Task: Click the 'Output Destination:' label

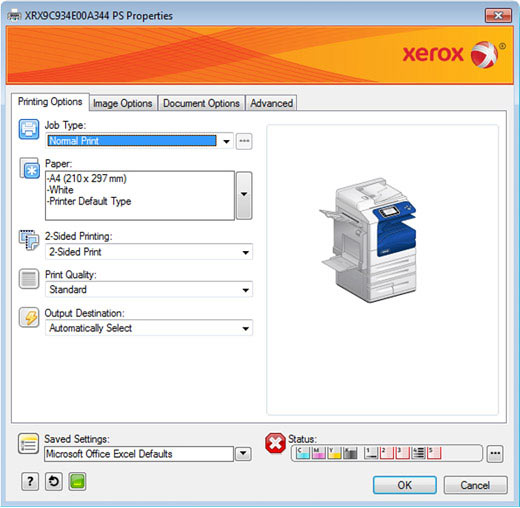Action: (x=85, y=313)
